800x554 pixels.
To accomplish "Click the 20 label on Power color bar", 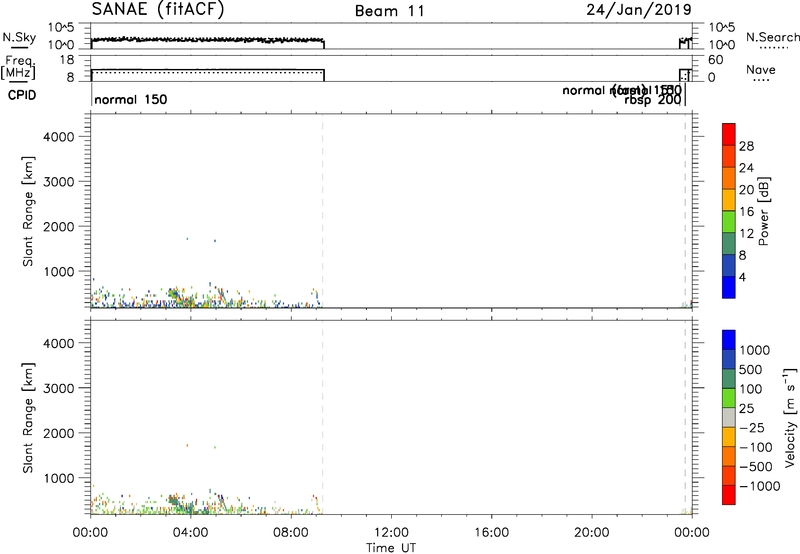I will coord(746,190).
